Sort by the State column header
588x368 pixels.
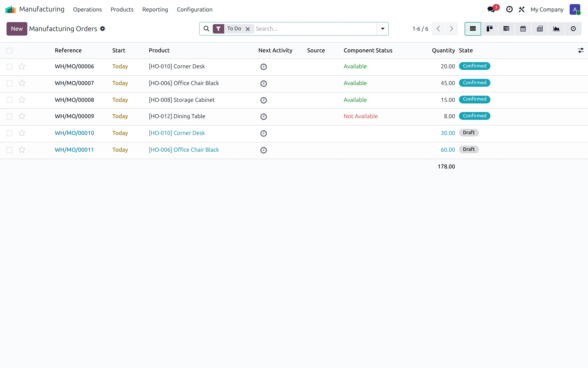point(466,50)
